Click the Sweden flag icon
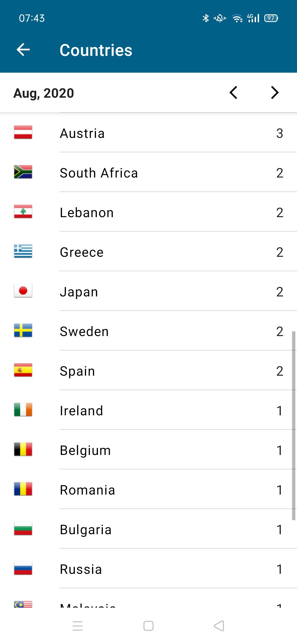Screen dimensions: 297x644 point(23,331)
